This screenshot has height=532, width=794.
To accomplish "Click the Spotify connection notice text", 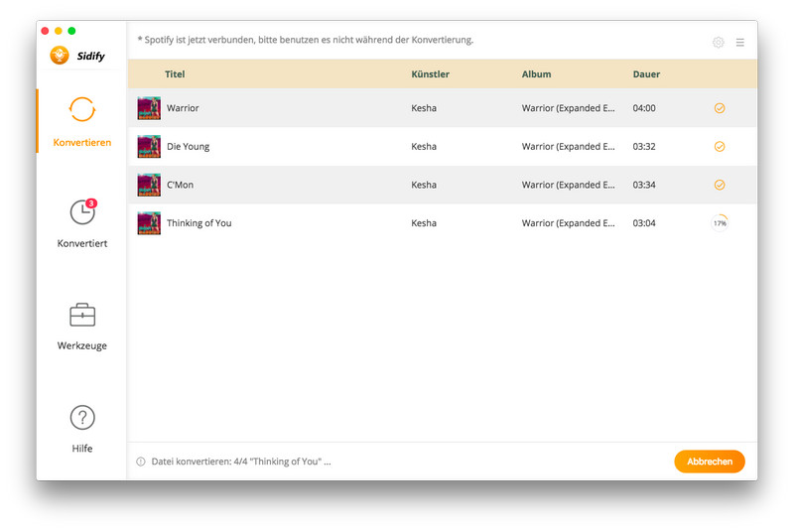I will pos(306,40).
